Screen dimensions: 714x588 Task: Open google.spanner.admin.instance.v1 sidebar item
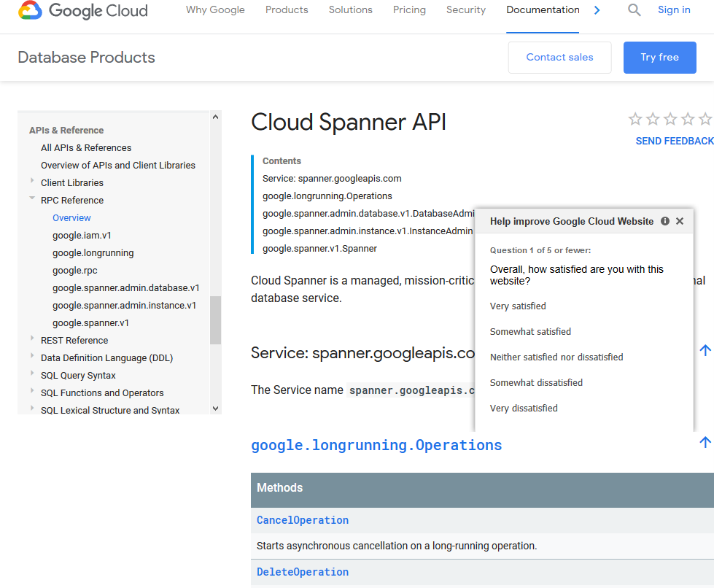point(124,305)
